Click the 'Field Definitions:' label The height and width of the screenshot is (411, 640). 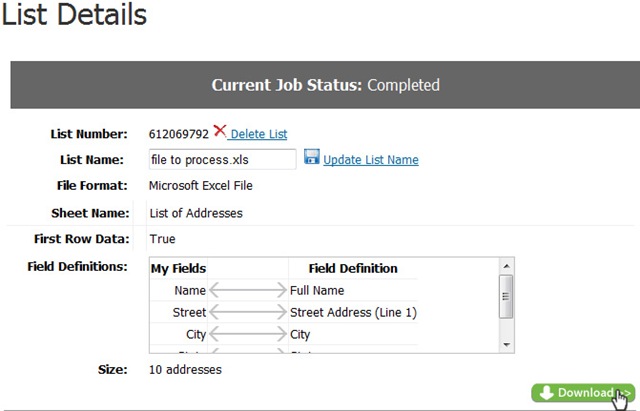(x=77, y=267)
